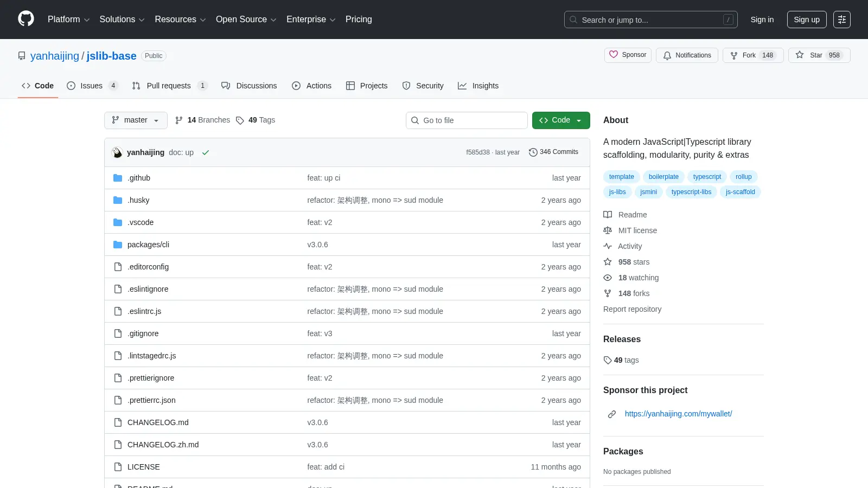Click the fork icon beside 148 forks
The width and height of the screenshot is (868, 488).
click(608, 293)
